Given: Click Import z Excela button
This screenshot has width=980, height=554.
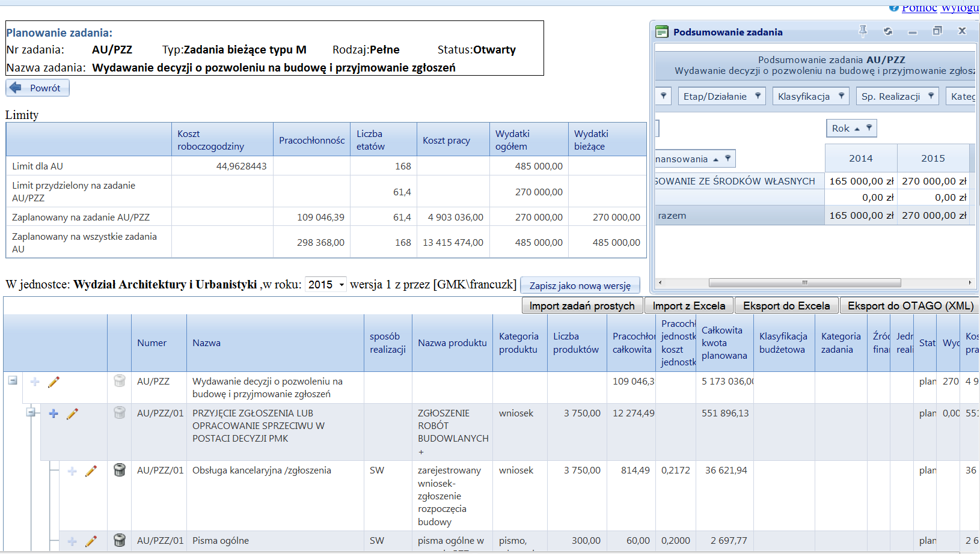Looking at the screenshot, I should (689, 306).
